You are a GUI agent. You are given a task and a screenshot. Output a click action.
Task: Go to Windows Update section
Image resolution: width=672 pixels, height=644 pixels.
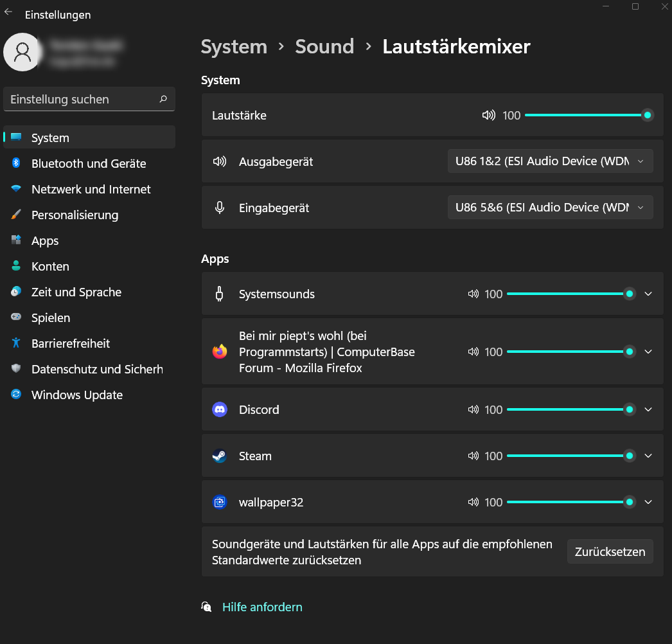pos(77,395)
